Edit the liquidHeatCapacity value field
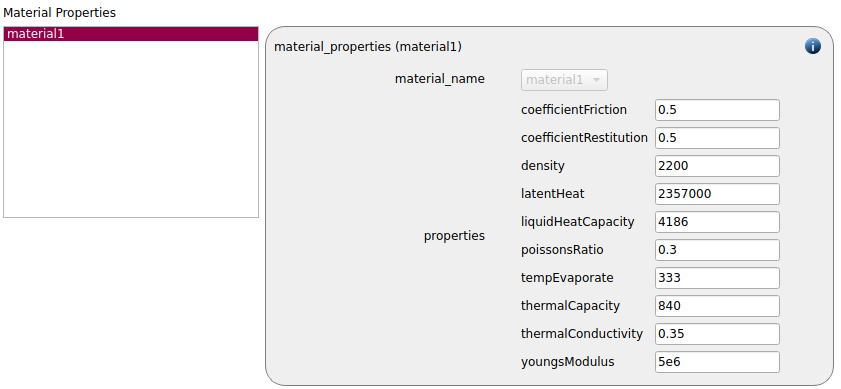 pyautogui.click(x=717, y=222)
